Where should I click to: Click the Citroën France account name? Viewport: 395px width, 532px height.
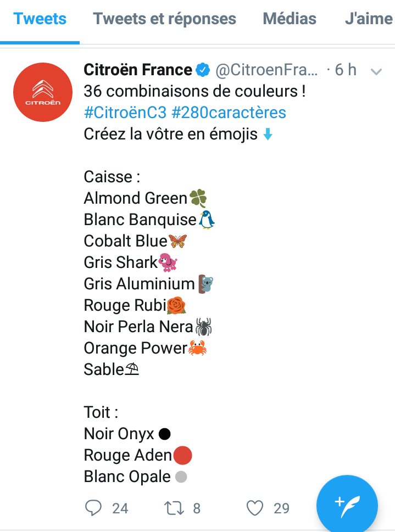tap(138, 70)
